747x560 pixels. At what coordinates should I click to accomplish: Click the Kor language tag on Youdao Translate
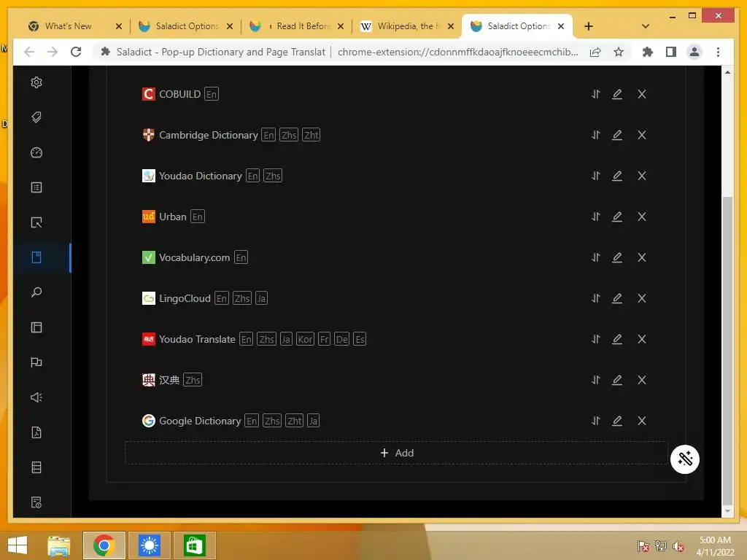click(305, 339)
